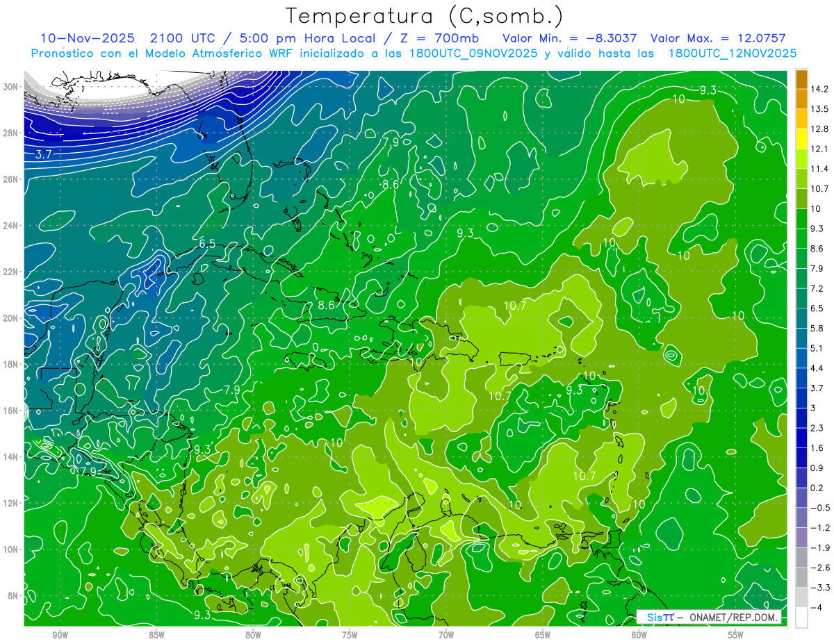Click the 24N latitude axis label
This screenshot has height=644, width=834.
coord(11,226)
